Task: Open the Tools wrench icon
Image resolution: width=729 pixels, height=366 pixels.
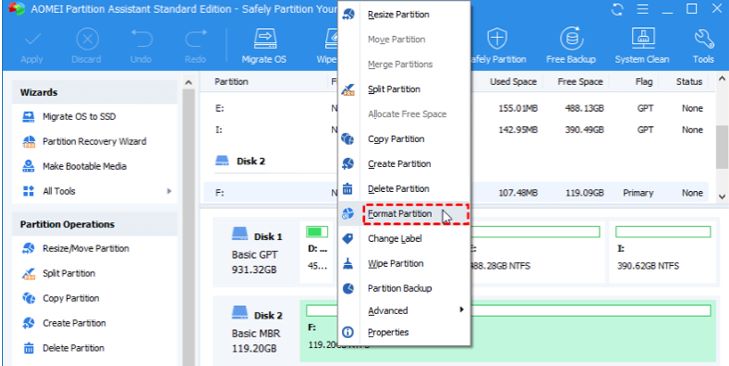Action: click(x=704, y=40)
